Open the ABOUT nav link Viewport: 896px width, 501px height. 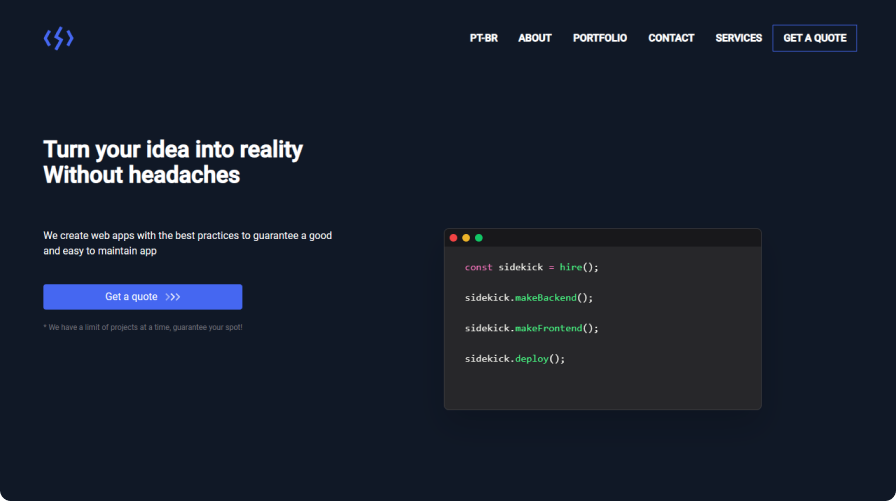click(535, 38)
